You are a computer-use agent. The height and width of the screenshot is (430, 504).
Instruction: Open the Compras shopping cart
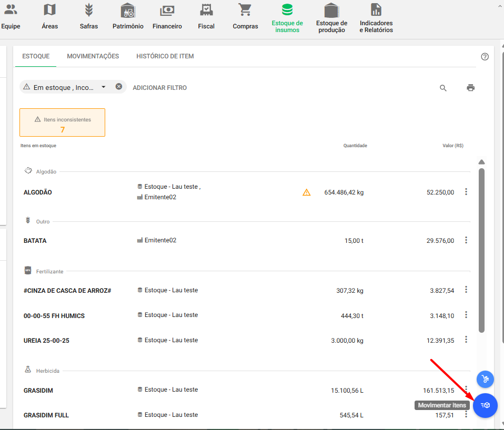pyautogui.click(x=245, y=10)
